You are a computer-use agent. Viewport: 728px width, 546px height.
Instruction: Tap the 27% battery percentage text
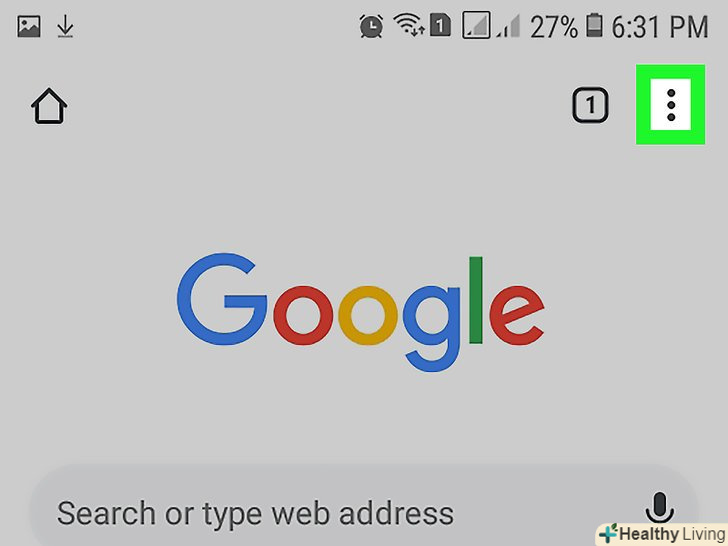click(554, 26)
